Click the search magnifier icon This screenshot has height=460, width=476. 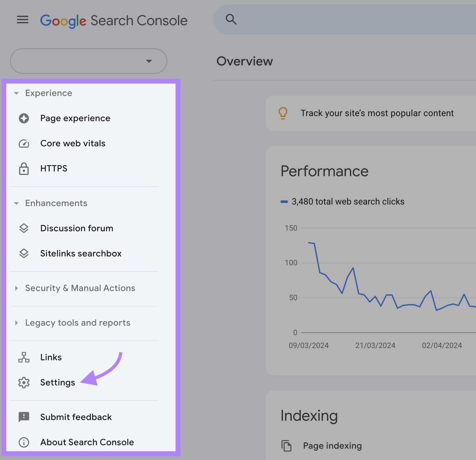pyautogui.click(x=231, y=19)
